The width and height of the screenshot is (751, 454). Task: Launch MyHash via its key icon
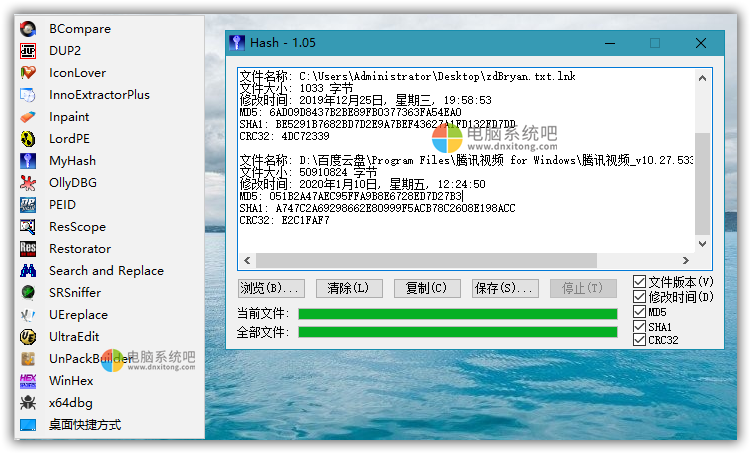pos(28,161)
